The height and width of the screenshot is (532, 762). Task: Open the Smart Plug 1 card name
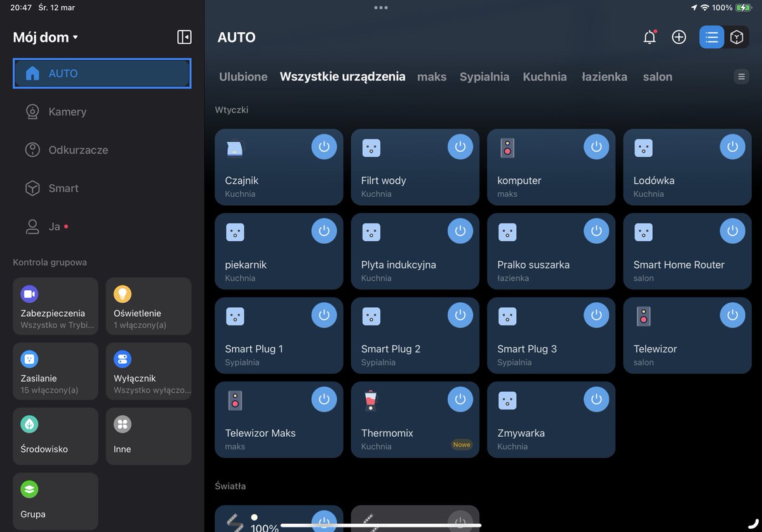(254, 349)
